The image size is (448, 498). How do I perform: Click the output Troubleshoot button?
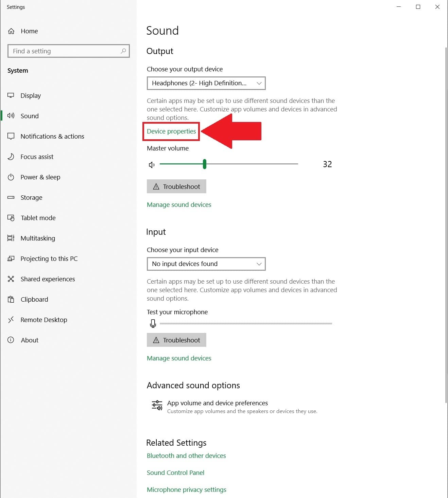tap(176, 186)
